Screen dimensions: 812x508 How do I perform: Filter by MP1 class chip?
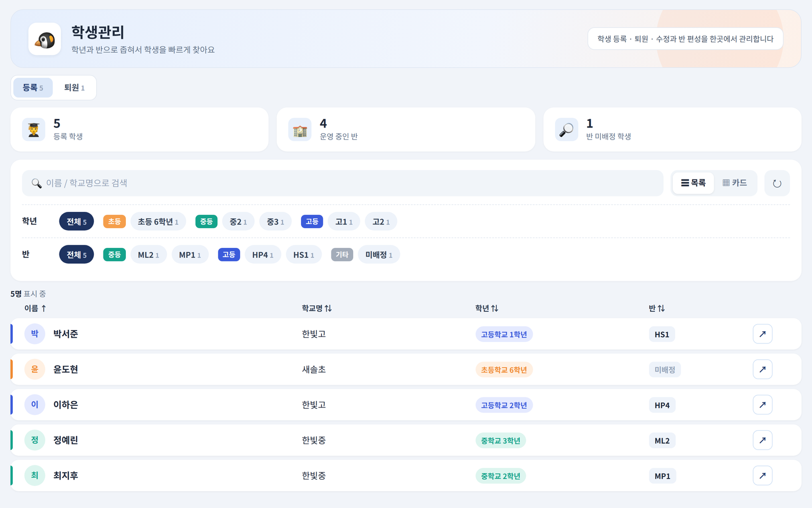pyautogui.click(x=190, y=255)
